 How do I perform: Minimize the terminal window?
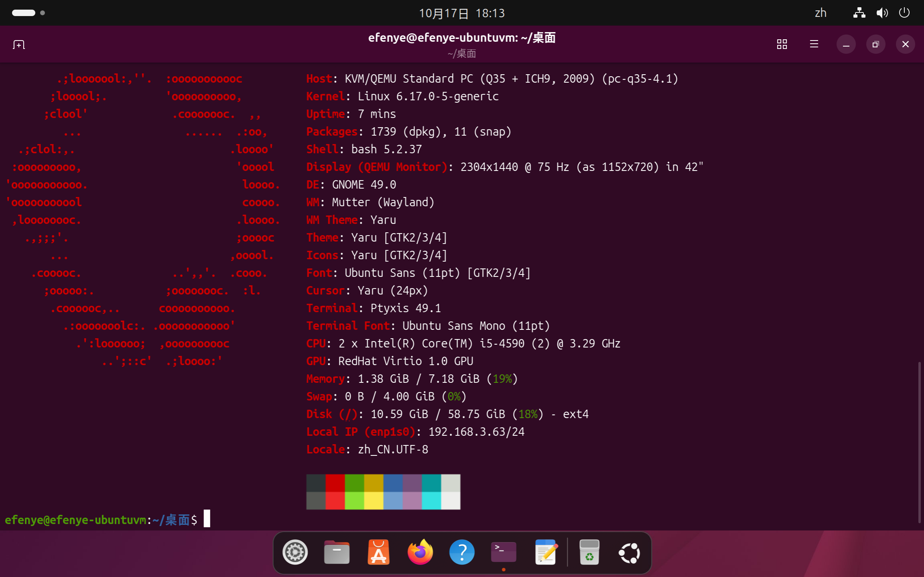click(x=846, y=44)
